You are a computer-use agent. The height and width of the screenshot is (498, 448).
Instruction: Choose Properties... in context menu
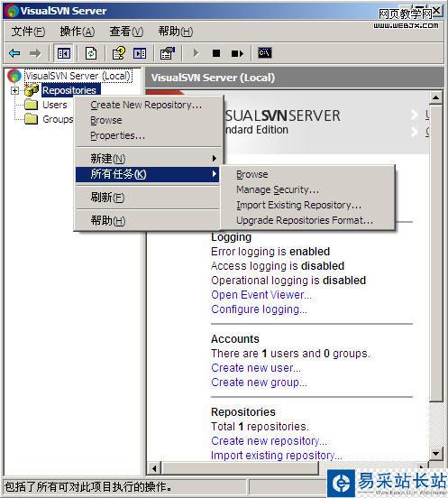[148, 135]
